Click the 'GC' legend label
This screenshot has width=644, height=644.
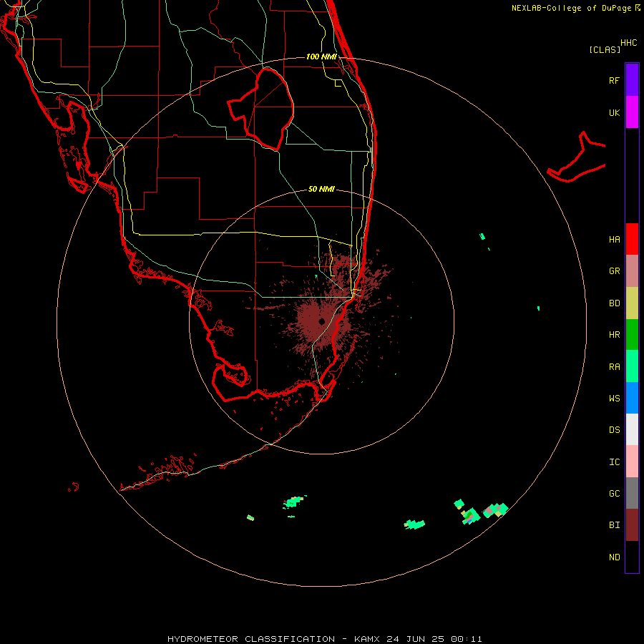[614, 494]
